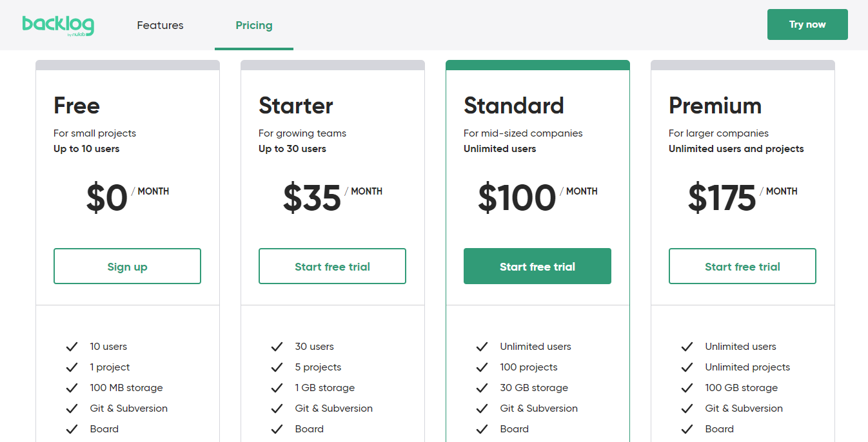Click 1 GB storage feature text
This screenshot has width=868, height=442.
point(324,388)
